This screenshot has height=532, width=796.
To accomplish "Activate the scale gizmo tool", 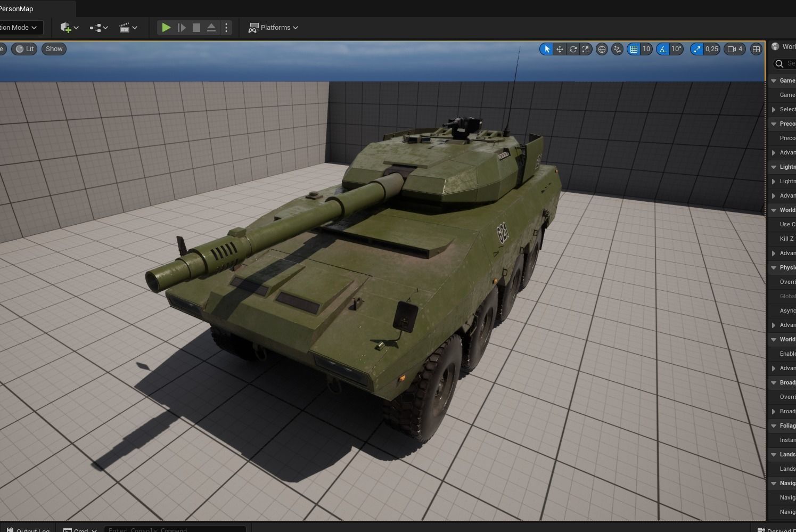I will (586, 49).
